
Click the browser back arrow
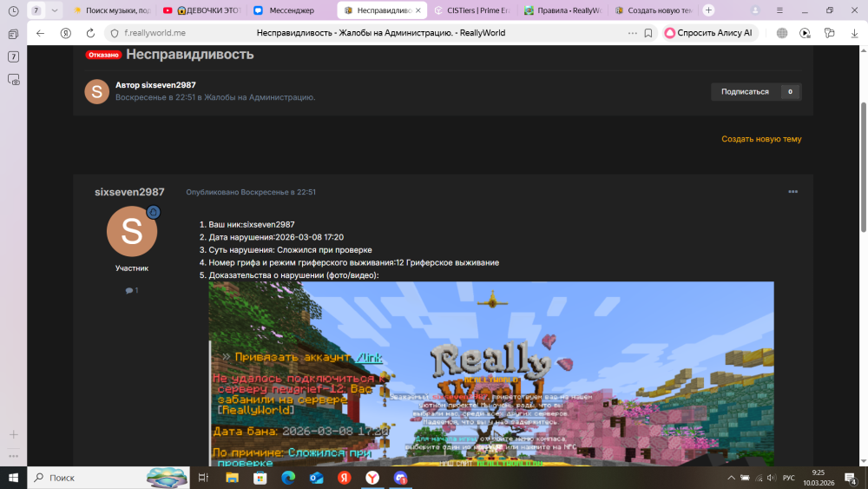tap(40, 33)
